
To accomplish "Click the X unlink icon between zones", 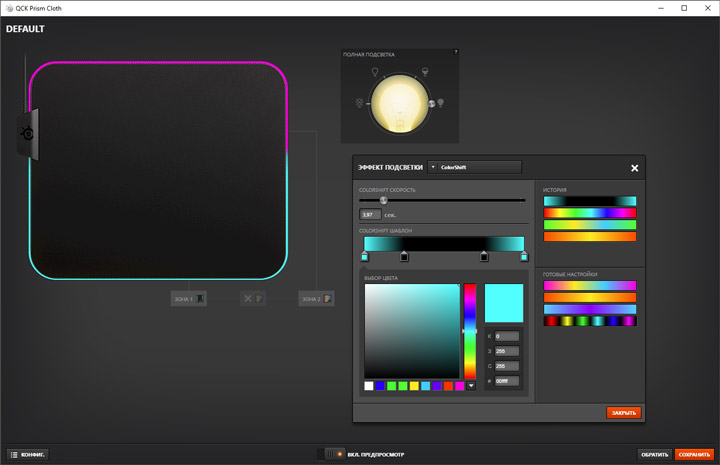I will coord(248,298).
